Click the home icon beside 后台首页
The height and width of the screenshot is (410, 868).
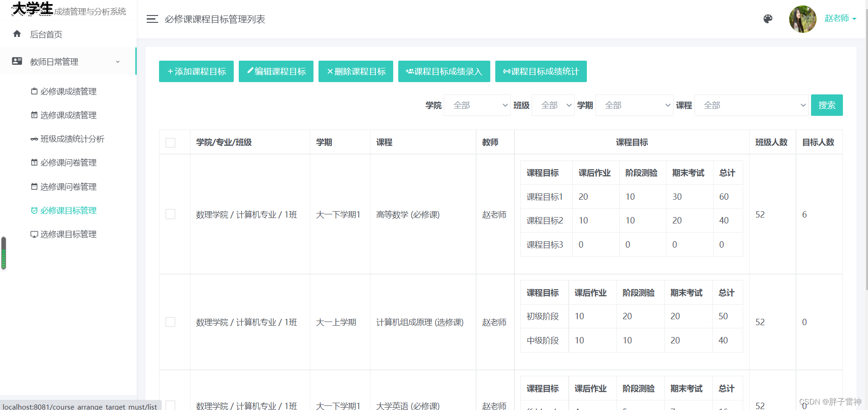tap(17, 34)
